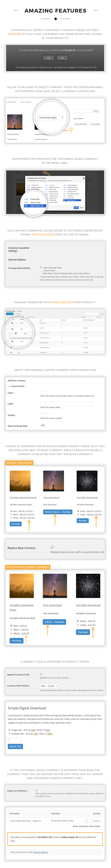Click the drag handle icon beside AUD
111x868 pixels.
pos(12,341)
